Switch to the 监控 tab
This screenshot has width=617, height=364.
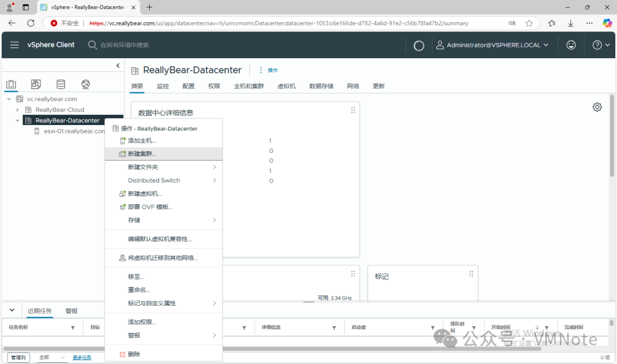click(x=163, y=86)
